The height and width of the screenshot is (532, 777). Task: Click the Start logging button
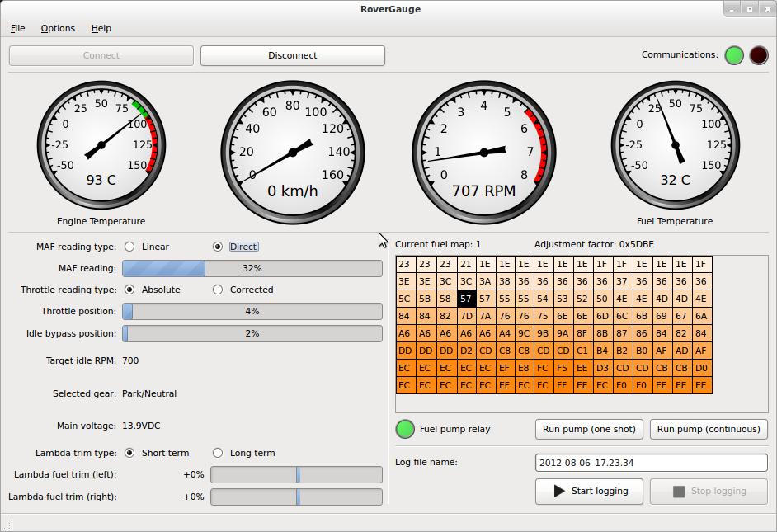pyautogui.click(x=589, y=491)
